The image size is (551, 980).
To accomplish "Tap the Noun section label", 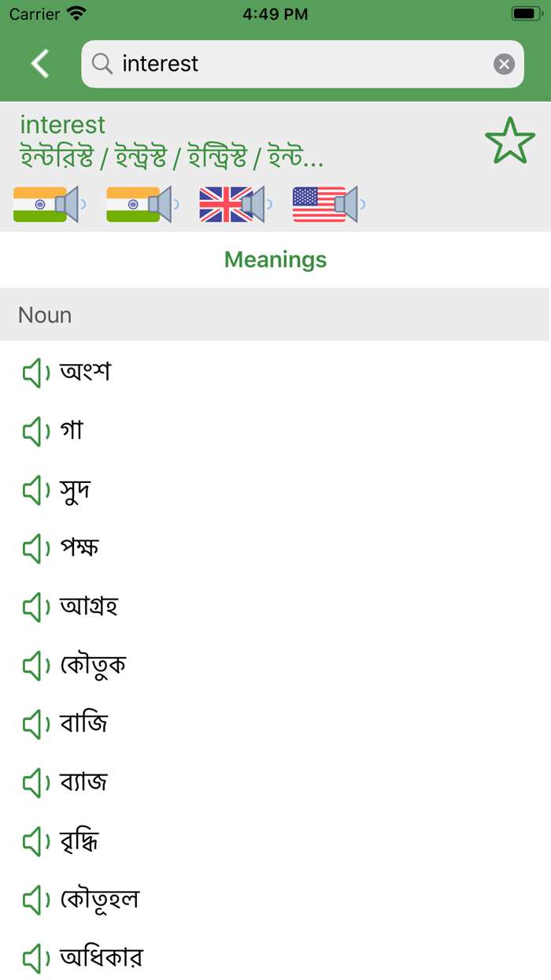I will 44,314.
